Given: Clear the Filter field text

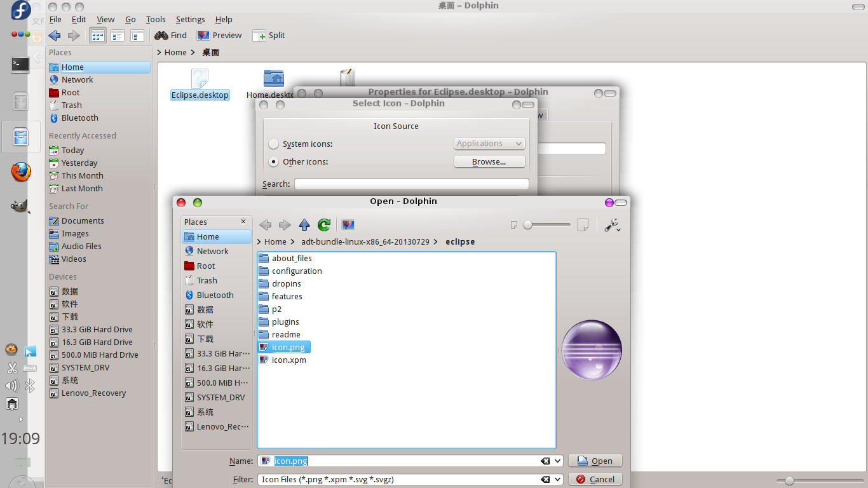Looking at the screenshot, I should pyautogui.click(x=545, y=479).
